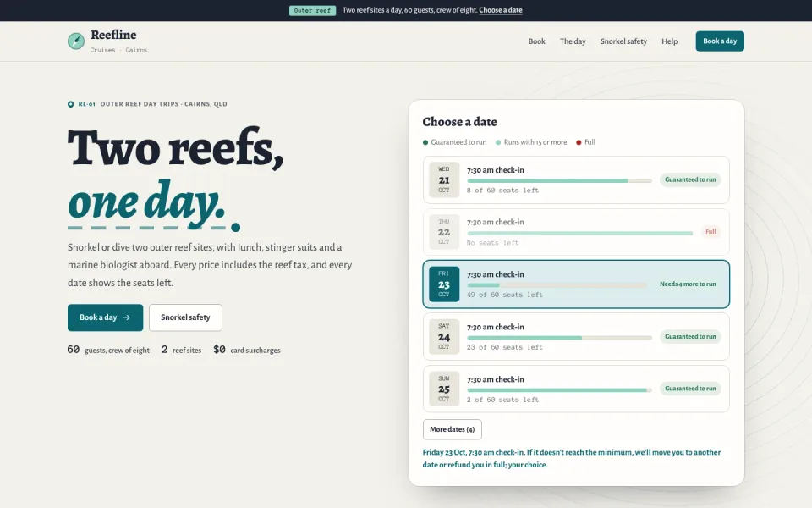
Task: Select the Saturday 24 Oct date option
Action: pos(576,336)
